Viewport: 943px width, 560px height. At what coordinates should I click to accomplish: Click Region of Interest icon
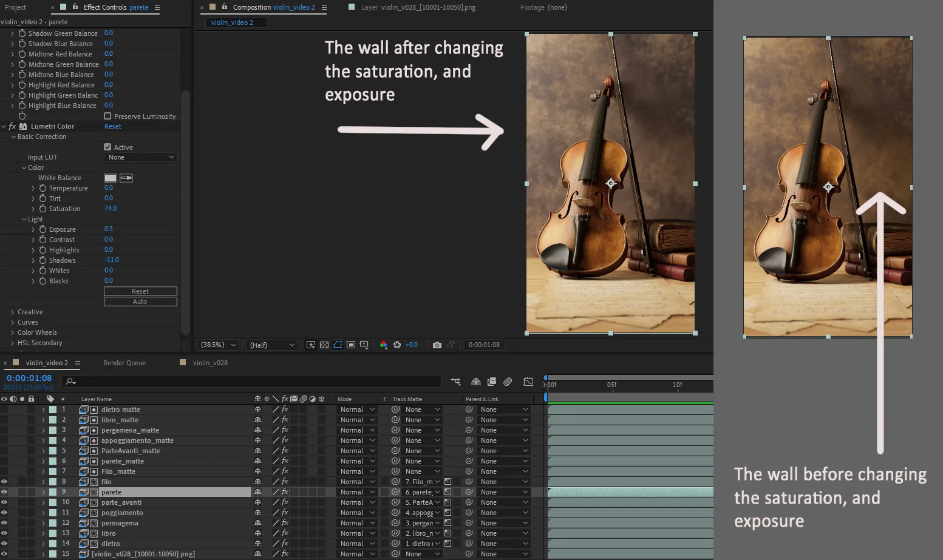pyautogui.click(x=351, y=345)
